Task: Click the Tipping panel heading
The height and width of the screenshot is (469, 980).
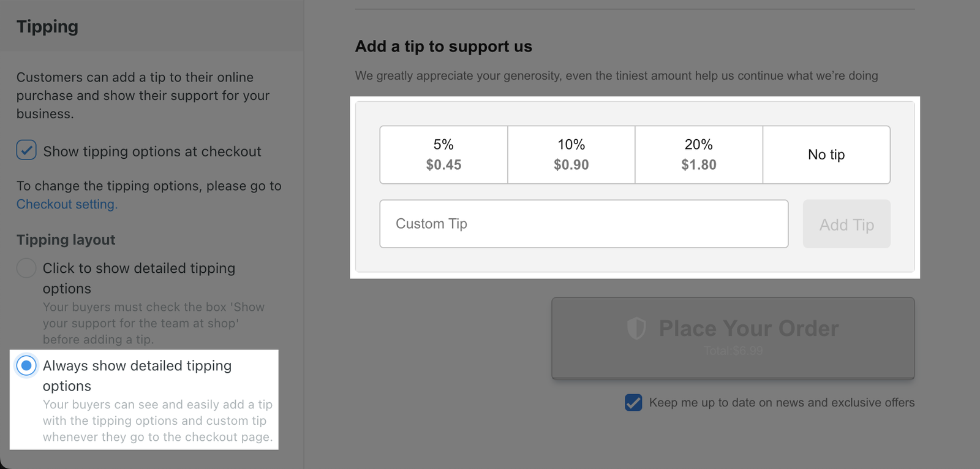Action: [x=47, y=26]
